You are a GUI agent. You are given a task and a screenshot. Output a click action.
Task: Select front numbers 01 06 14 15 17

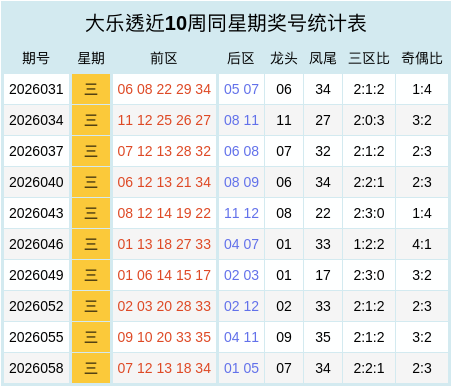point(164,275)
